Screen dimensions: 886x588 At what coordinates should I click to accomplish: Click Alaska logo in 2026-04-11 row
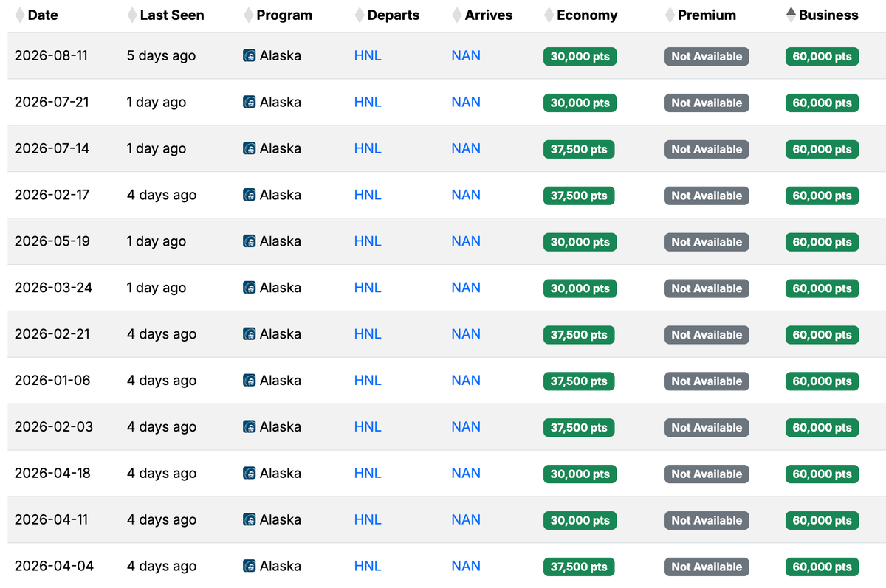tap(250, 520)
